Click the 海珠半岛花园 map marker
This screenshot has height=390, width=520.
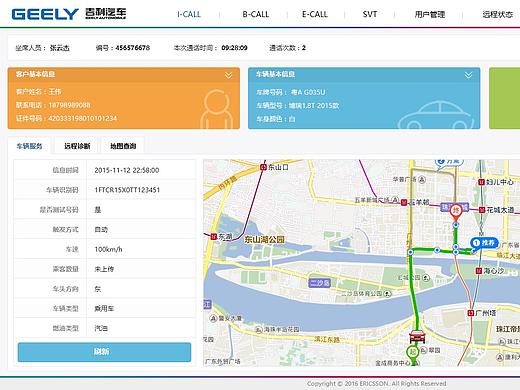(259, 330)
